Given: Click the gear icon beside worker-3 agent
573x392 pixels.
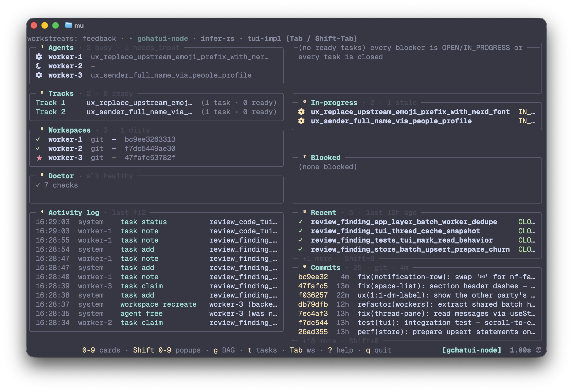Looking at the screenshot, I should [39, 75].
